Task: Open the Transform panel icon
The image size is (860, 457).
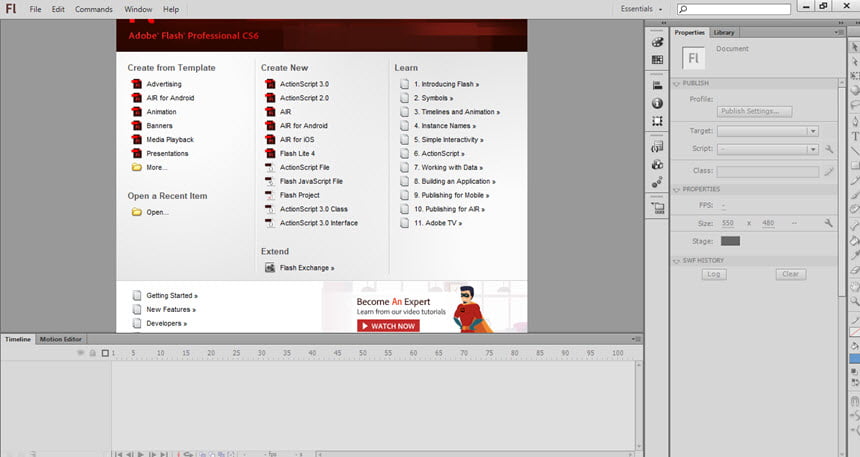Action: coord(657,121)
